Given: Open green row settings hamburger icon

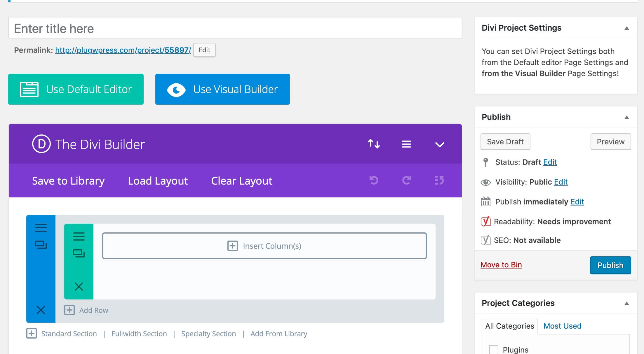Looking at the screenshot, I should pyautogui.click(x=79, y=236).
